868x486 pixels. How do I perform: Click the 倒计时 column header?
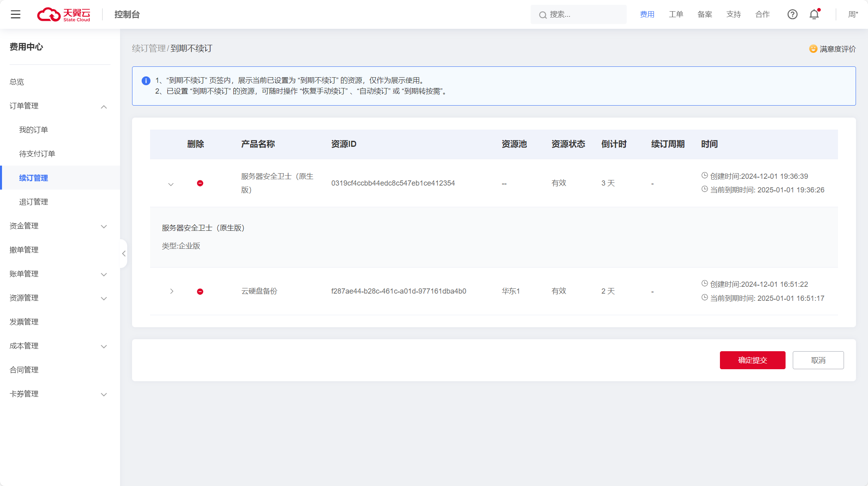[614, 144]
